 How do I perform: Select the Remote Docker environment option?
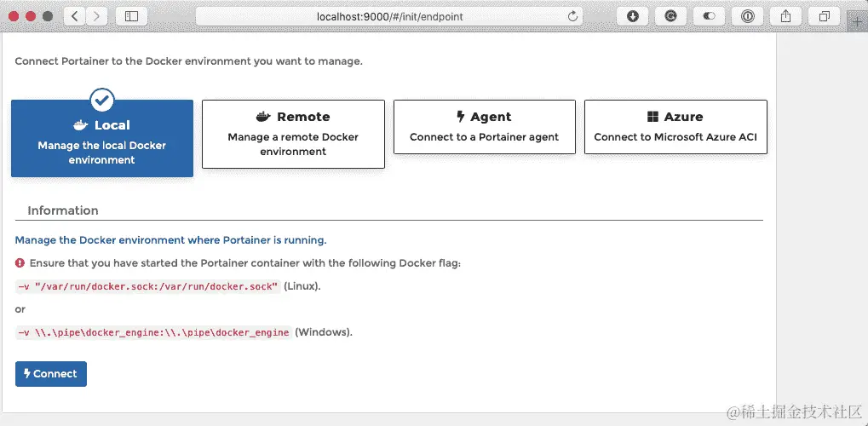click(293, 134)
